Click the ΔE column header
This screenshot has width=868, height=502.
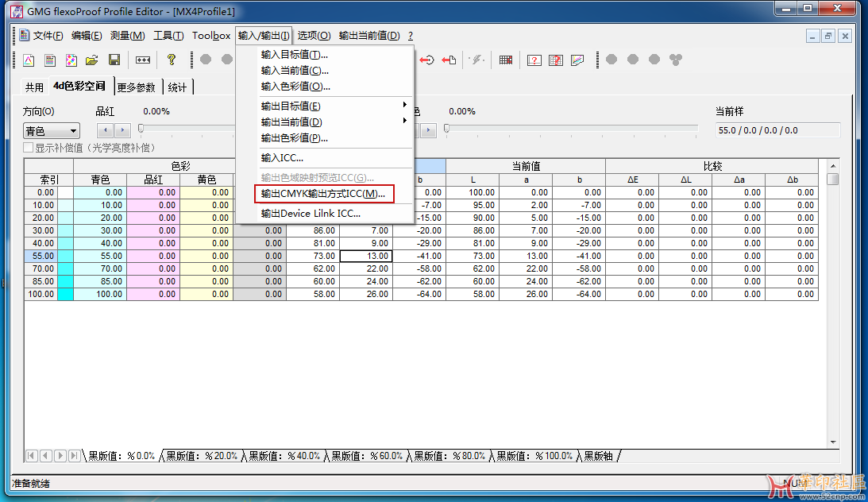pos(632,180)
